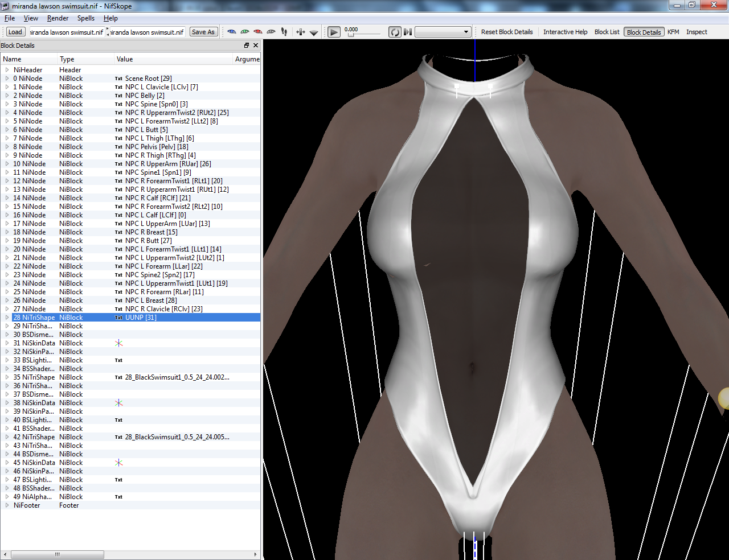Image resolution: width=729 pixels, height=560 pixels.
Task: Click the Txt icon beside NPC Belly [2]
Action: click(x=118, y=96)
